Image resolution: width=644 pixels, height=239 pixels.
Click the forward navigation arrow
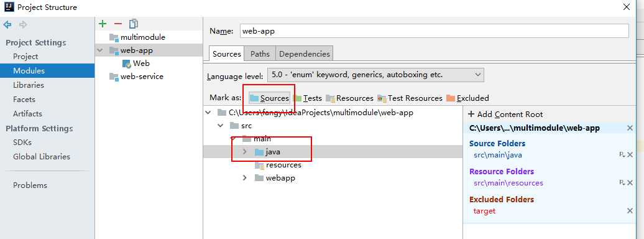(23, 25)
